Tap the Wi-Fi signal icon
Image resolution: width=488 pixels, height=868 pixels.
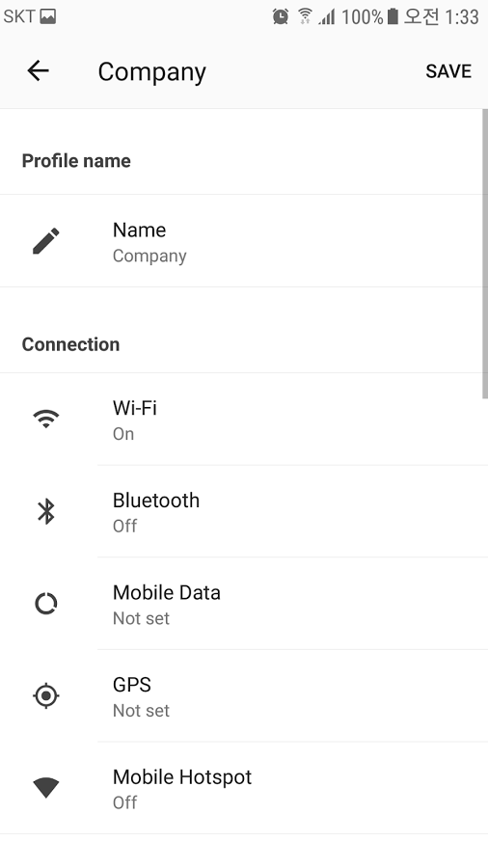(x=46, y=419)
